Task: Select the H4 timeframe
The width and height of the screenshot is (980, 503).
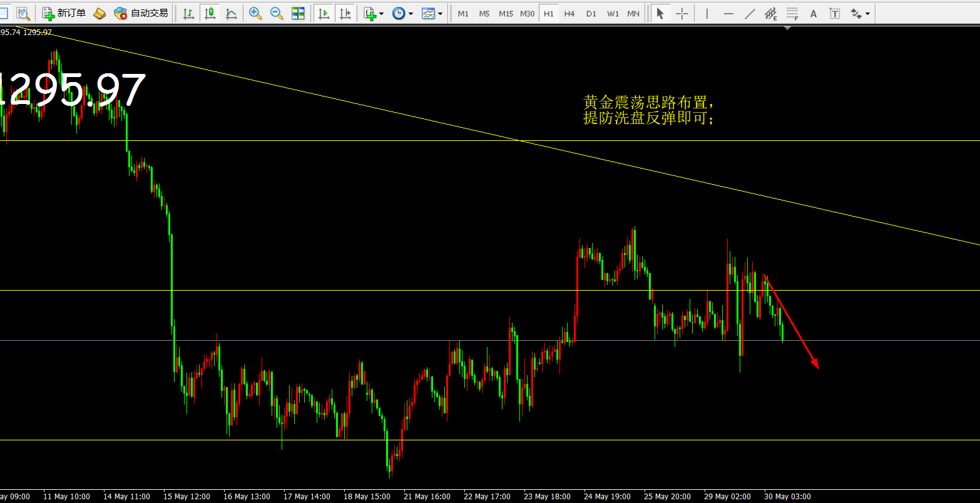Action: click(569, 13)
